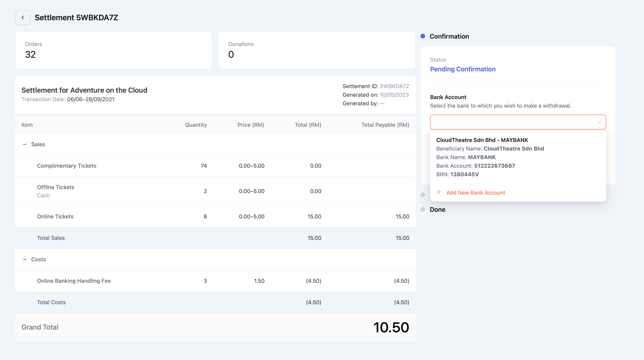The width and height of the screenshot is (644, 360).
Task: Click the Done step label
Action: tap(437, 210)
